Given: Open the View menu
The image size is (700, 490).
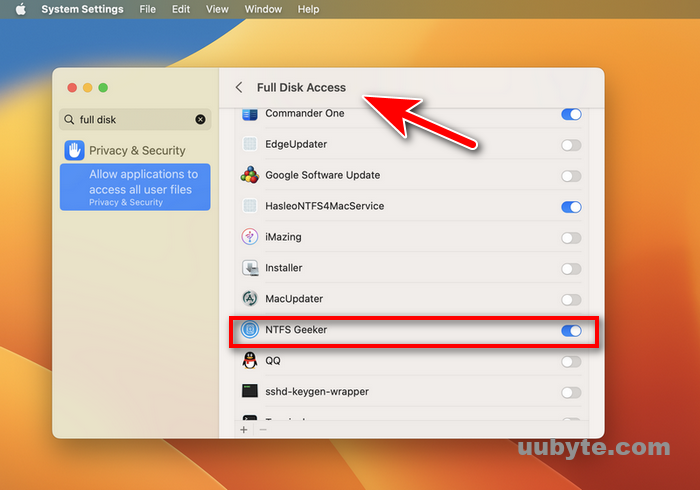Looking at the screenshot, I should 217,9.
